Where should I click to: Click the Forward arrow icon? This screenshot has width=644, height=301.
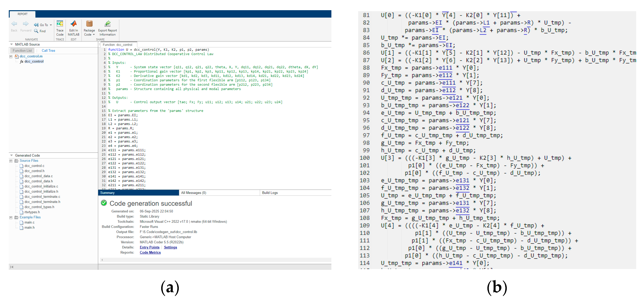26,24
